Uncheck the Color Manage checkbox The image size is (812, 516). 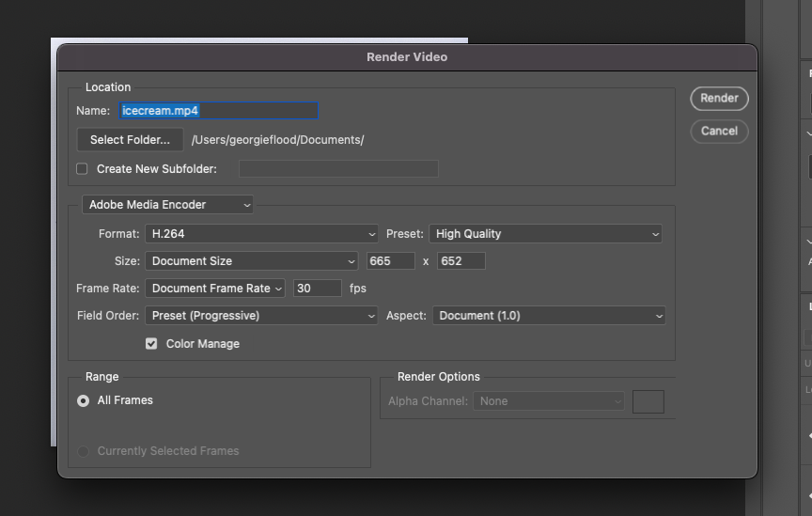pyautogui.click(x=151, y=344)
